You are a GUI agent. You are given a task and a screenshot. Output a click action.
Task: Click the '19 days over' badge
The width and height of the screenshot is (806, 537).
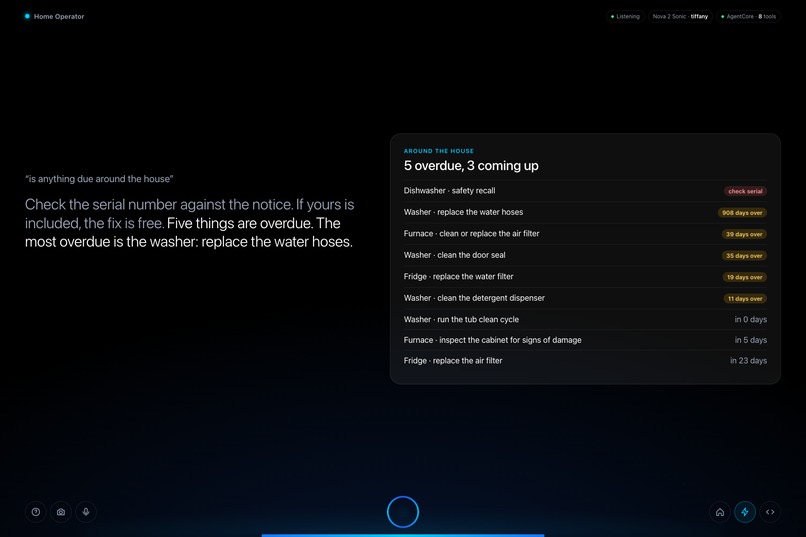click(x=745, y=277)
